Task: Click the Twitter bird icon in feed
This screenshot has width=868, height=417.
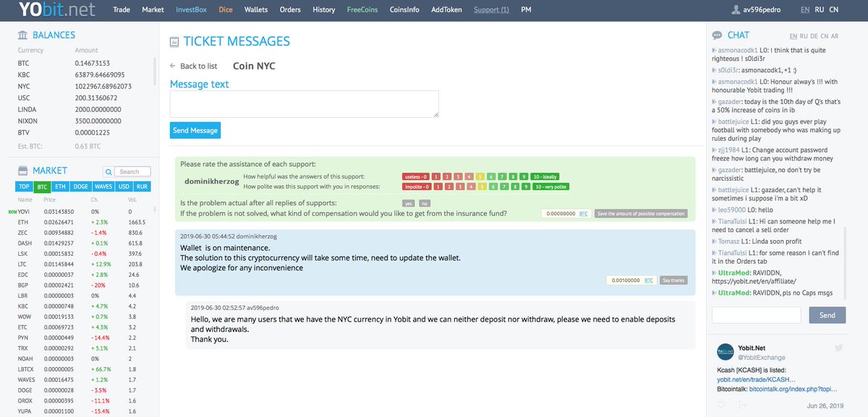Action: click(x=838, y=348)
